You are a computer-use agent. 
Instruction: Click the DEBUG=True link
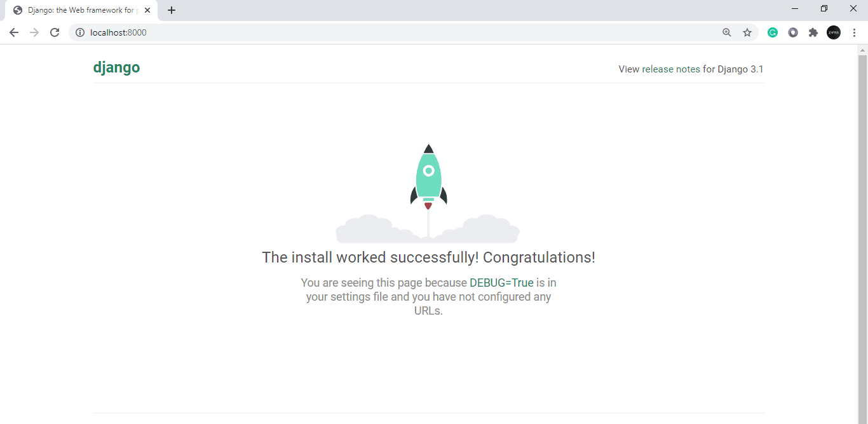(x=501, y=282)
